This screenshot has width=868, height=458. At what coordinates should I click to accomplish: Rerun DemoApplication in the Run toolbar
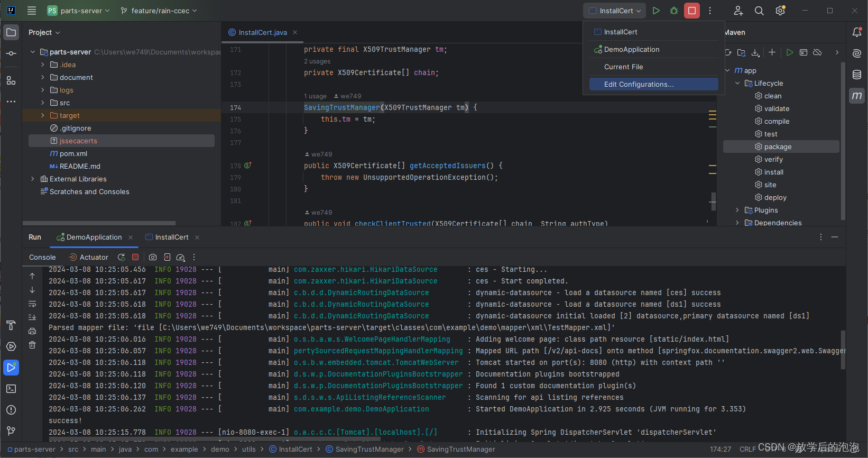point(122,257)
